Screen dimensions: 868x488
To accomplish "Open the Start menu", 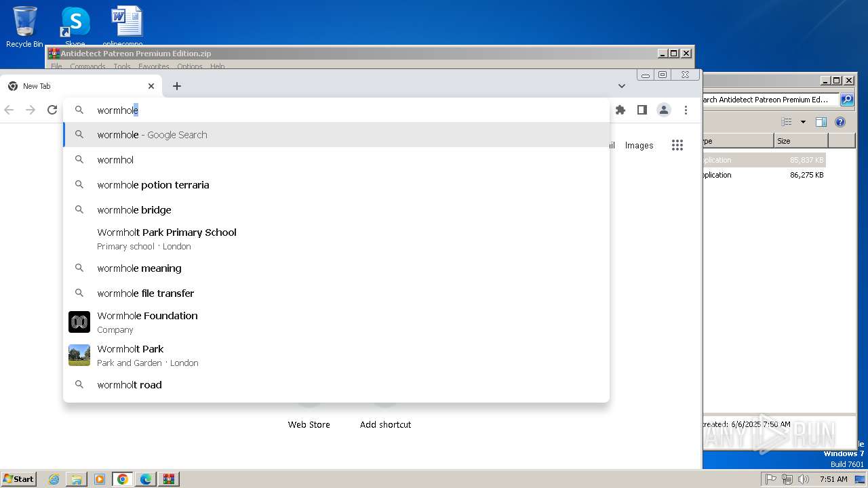I will (x=19, y=479).
